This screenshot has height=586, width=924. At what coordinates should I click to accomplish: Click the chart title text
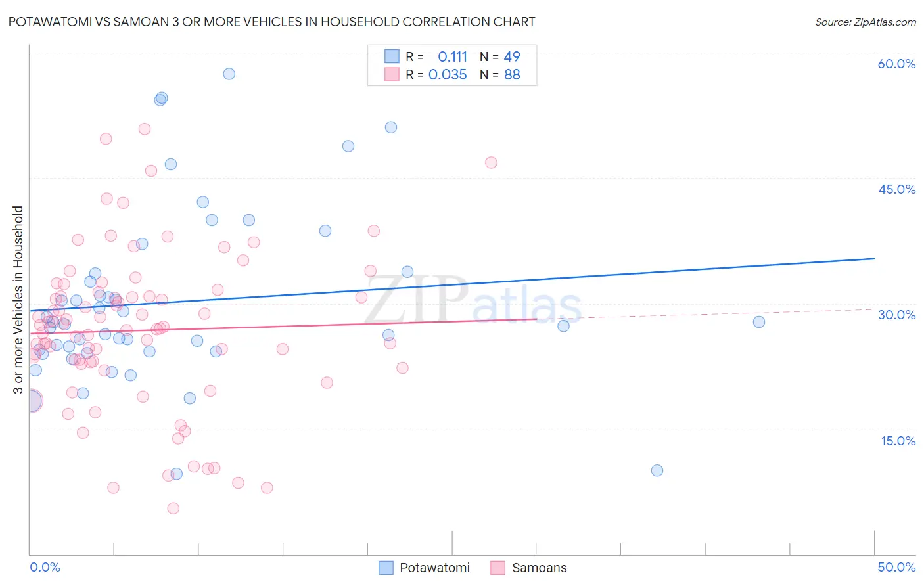coord(271,22)
